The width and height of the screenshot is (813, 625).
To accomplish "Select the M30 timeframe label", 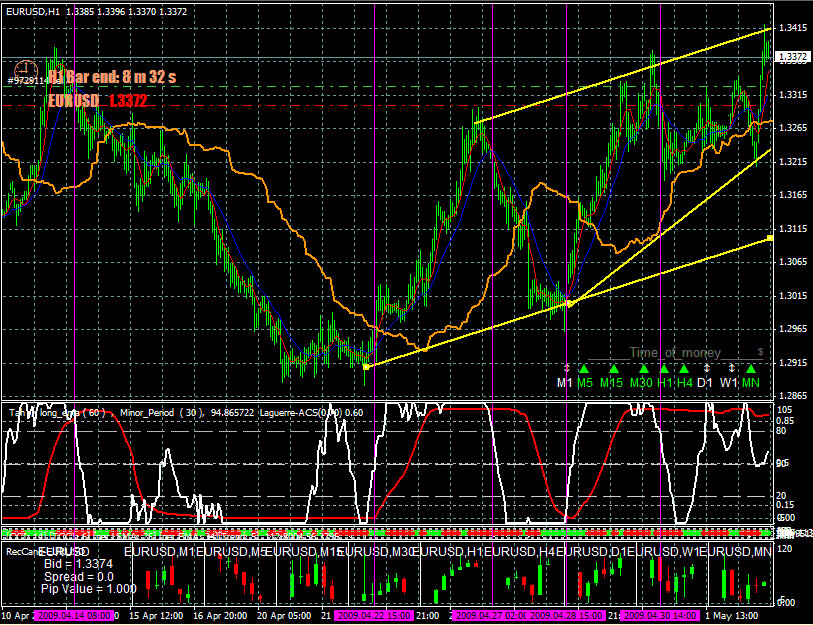I will (x=641, y=383).
